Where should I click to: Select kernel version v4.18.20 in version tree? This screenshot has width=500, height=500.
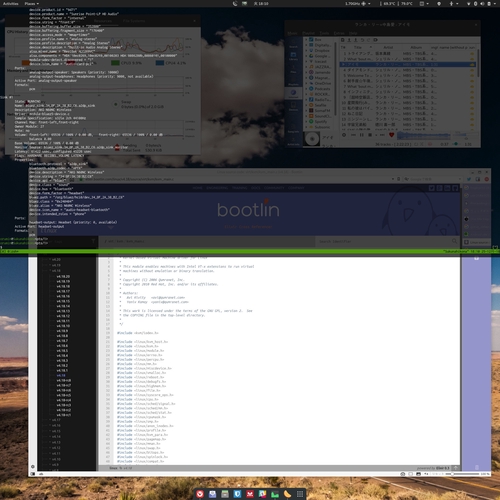[x=63, y=277]
